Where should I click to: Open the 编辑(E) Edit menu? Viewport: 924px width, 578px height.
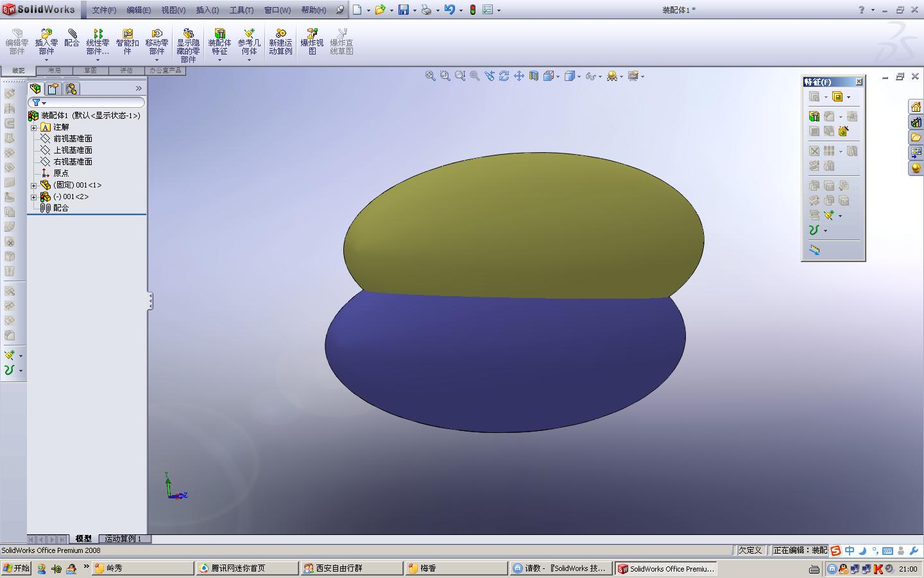[139, 10]
